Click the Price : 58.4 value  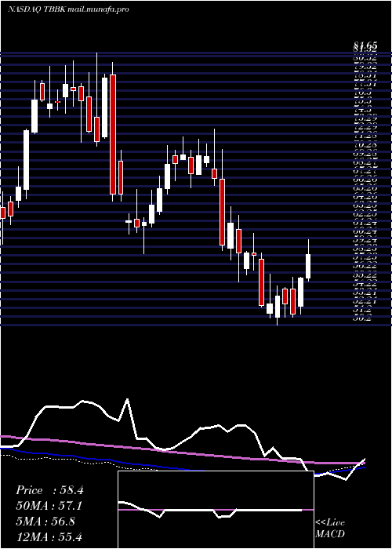click(49, 490)
